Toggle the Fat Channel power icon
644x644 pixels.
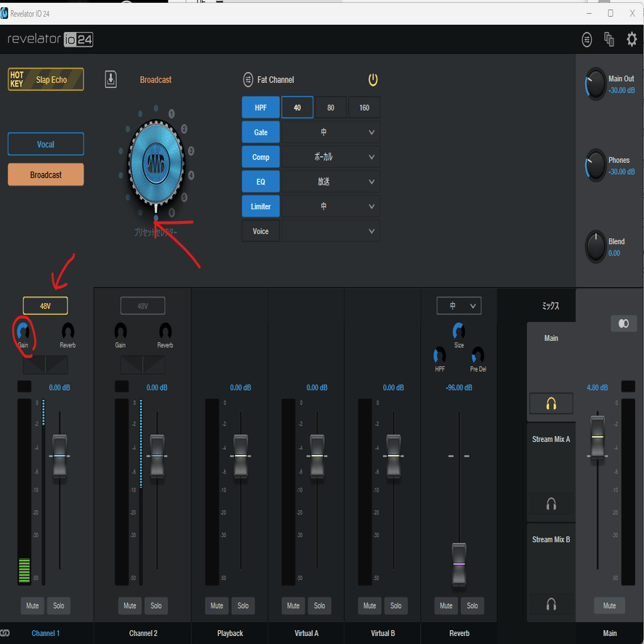pos(373,80)
